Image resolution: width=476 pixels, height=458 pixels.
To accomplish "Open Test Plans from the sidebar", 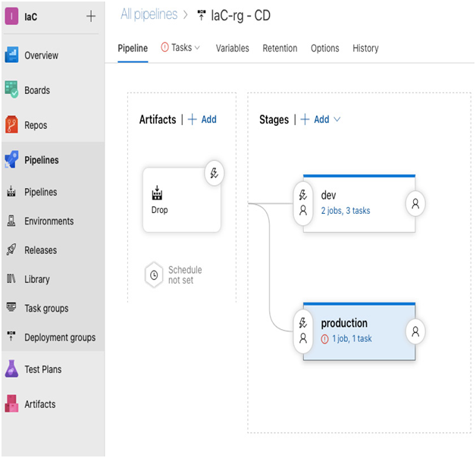I will click(42, 369).
